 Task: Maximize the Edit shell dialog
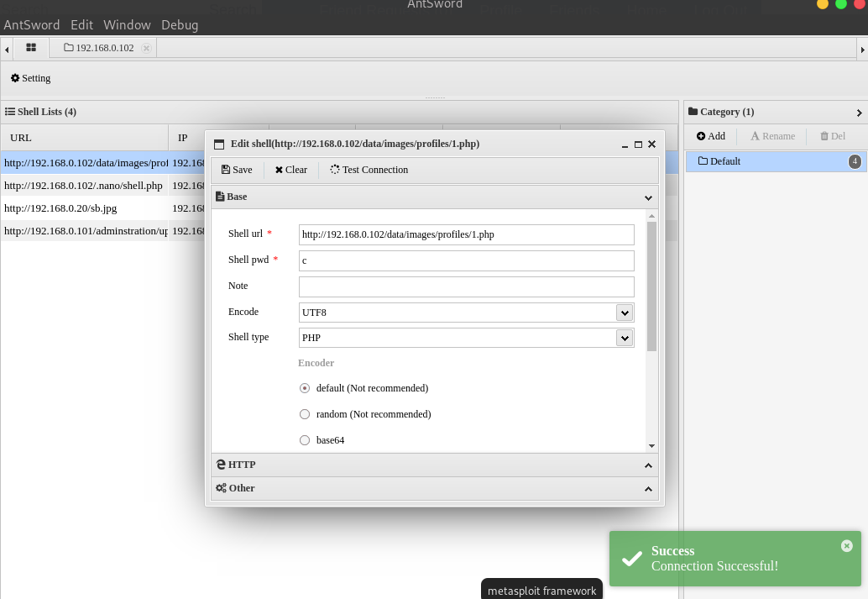pyautogui.click(x=638, y=144)
